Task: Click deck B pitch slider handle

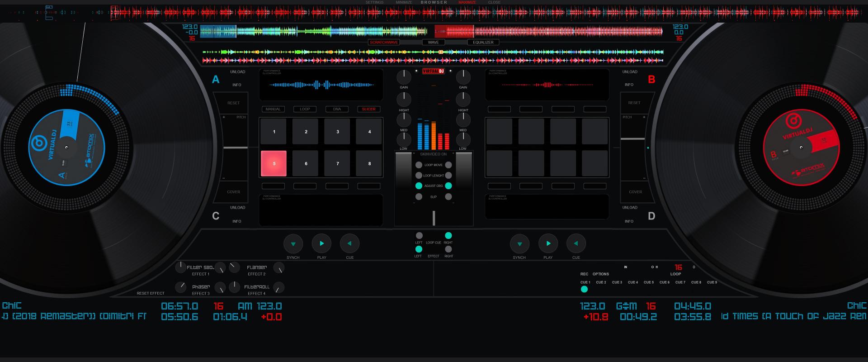Action: (x=632, y=139)
